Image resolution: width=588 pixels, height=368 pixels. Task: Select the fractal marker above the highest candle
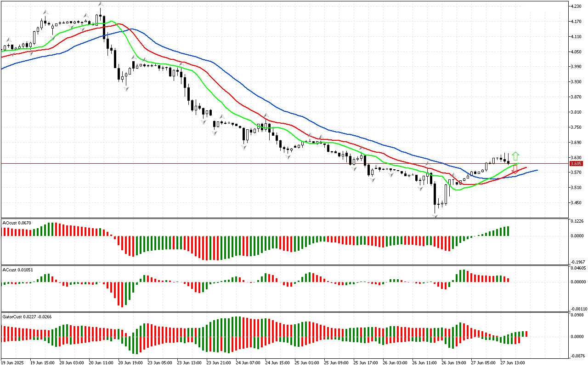coord(100,4)
